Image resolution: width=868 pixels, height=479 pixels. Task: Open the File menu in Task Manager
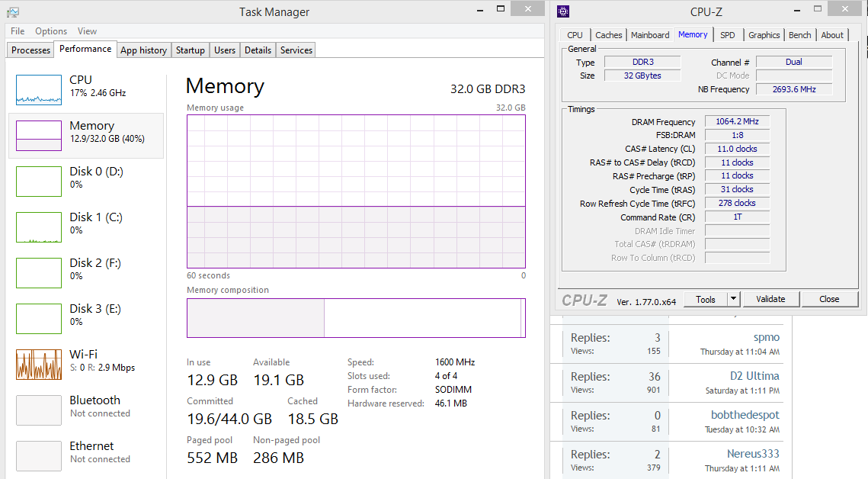click(18, 31)
